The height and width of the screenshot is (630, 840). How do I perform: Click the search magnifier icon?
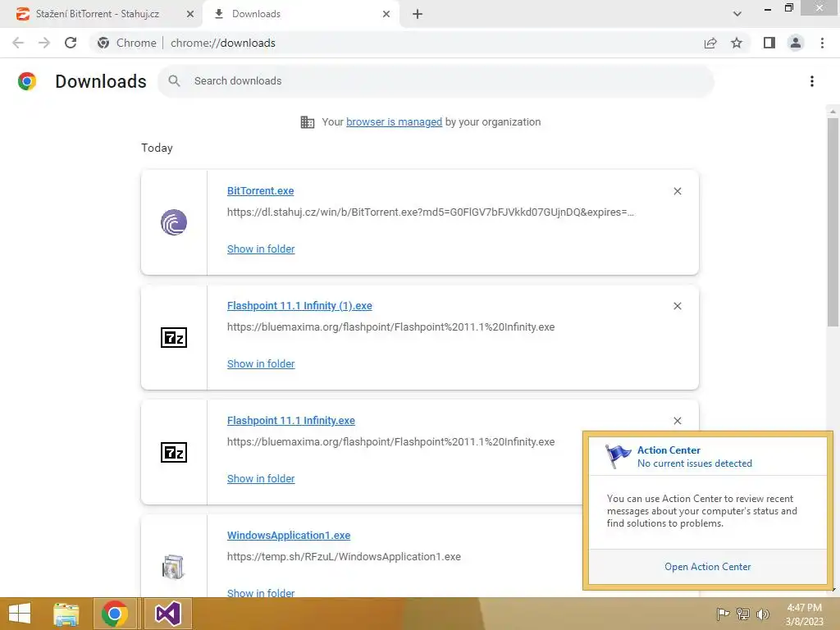pos(174,81)
